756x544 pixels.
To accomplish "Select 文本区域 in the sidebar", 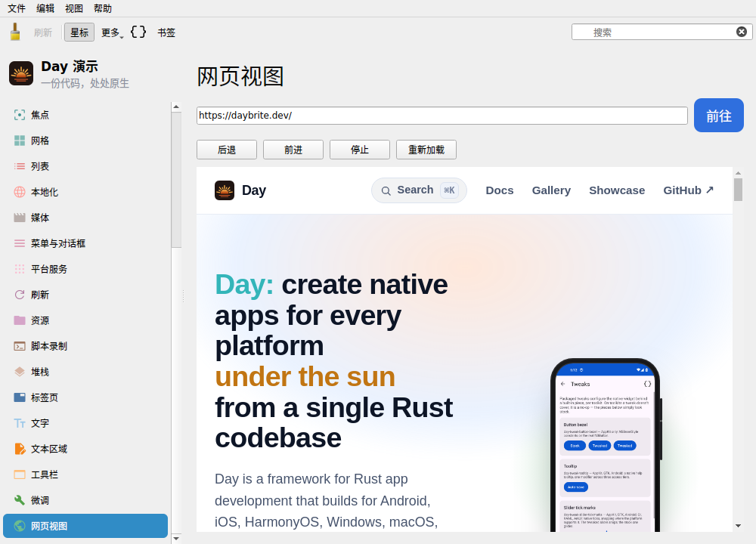I will click(x=85, y=449).
